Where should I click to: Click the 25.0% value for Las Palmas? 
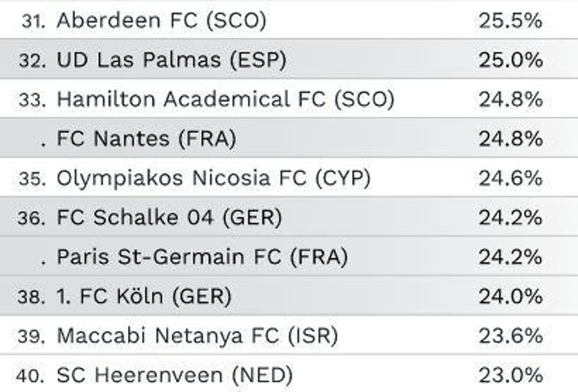[511, 60]
